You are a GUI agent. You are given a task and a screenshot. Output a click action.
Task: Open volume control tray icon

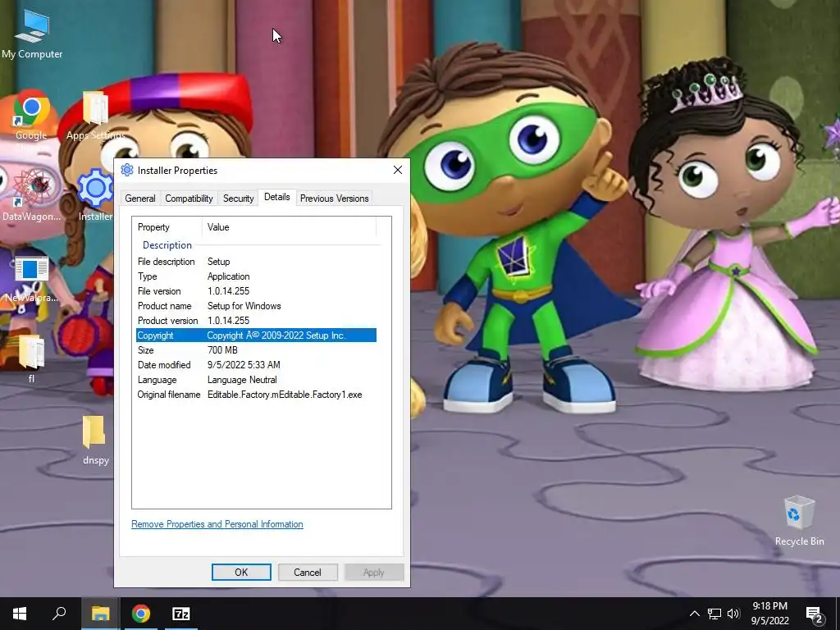pyautogui.click(x=733, y=614)
